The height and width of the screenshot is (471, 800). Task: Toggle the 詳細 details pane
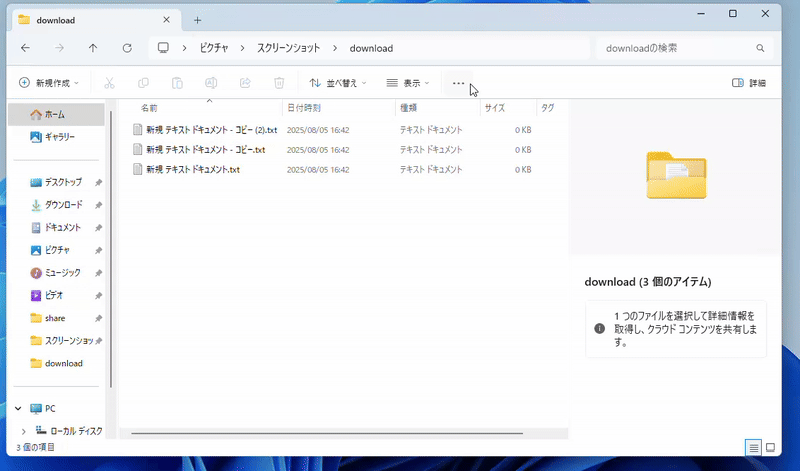748,83
